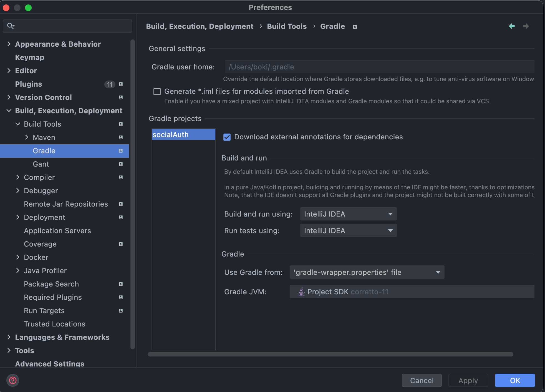Open the Keymap settings page
Viewport: 545px width, 392px height.
pos(30,57)
